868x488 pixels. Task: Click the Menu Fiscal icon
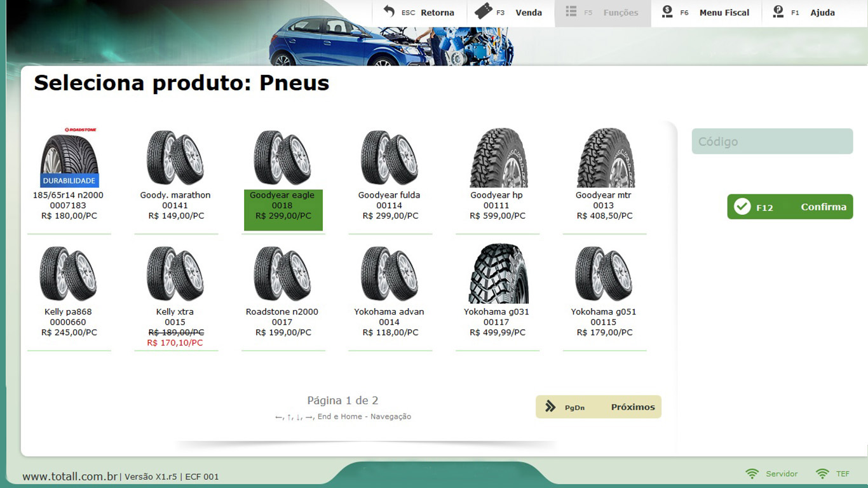click(x=667, y=11)
